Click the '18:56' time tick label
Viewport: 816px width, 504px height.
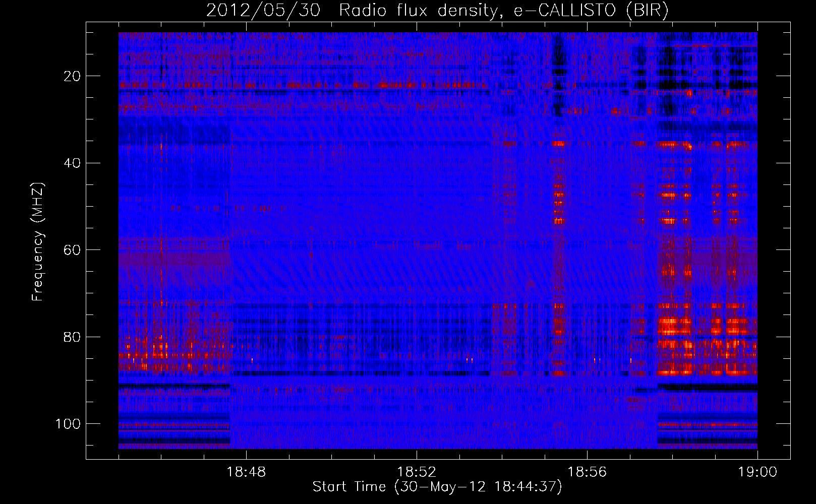point(587,472)
